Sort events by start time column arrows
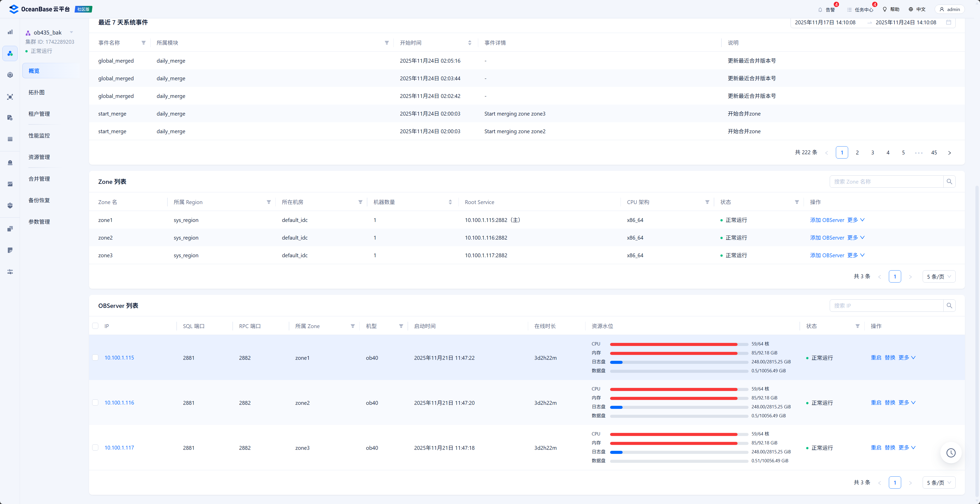Image resolution: width=980 pixels, height=504 pixels. pyautogui.click(x=470, y=43)
